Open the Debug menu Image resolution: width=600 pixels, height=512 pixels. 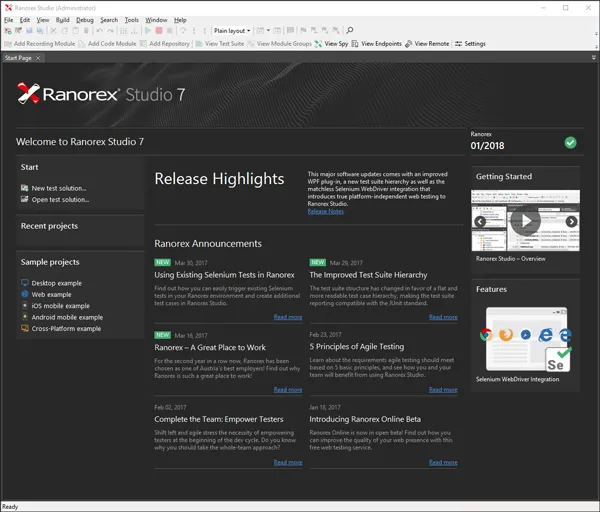coord(85,20)
